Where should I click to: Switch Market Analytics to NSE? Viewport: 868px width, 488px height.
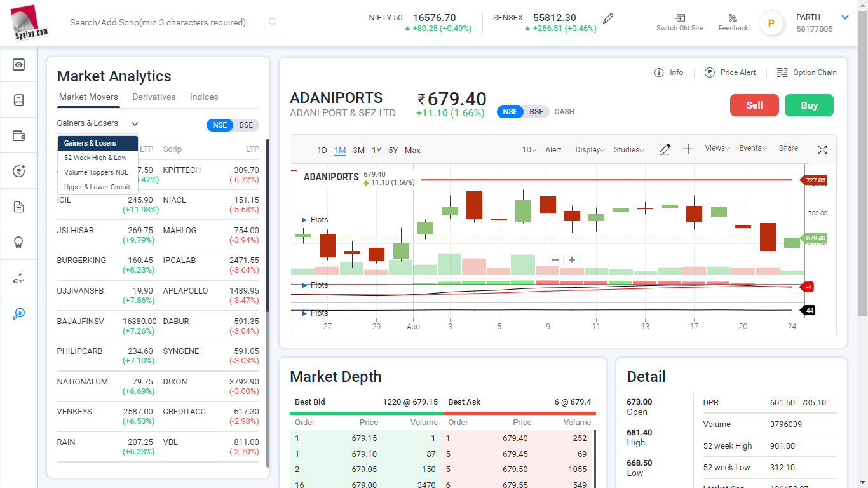pos(220,125)
